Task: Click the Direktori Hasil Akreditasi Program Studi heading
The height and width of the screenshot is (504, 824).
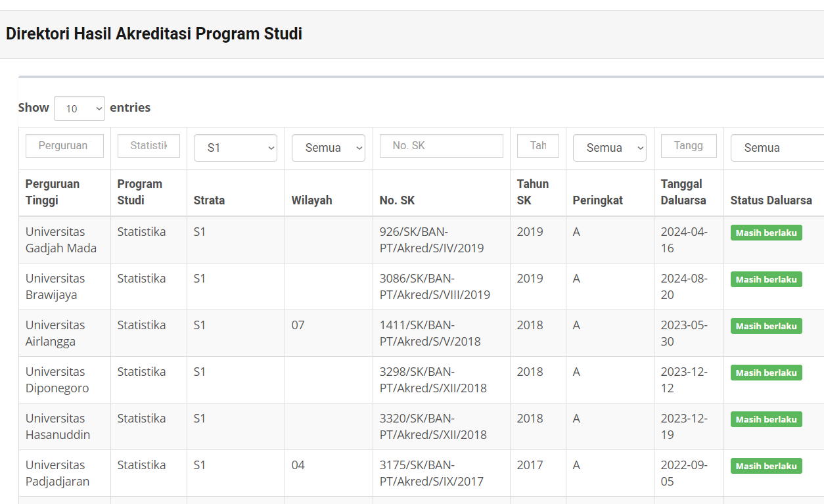Action: pyautogui.click(x=154, y=34)
